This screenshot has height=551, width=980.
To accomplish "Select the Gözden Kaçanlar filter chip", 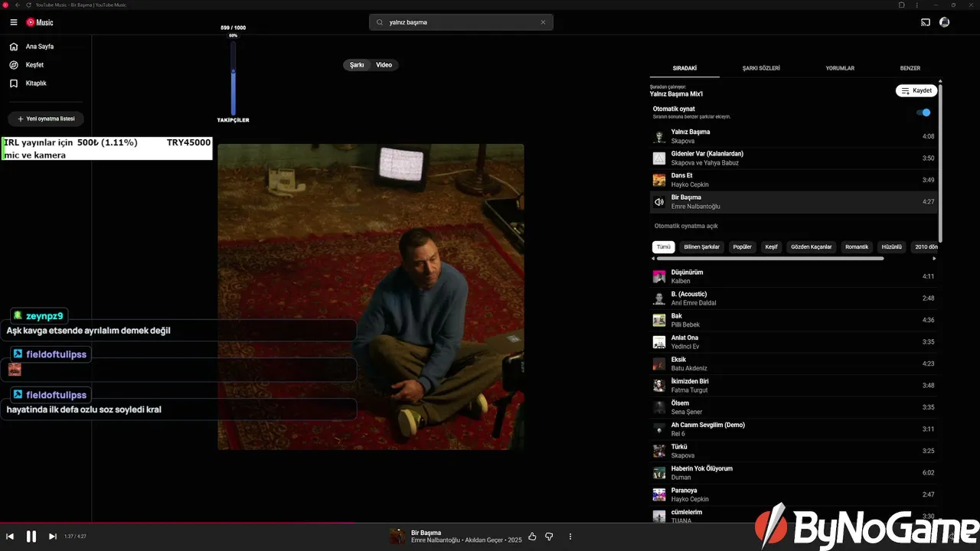I will [x=811, y=247].
